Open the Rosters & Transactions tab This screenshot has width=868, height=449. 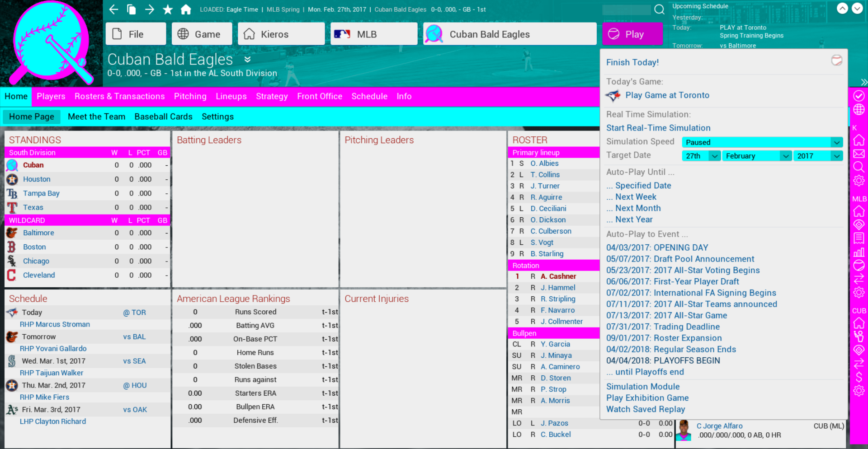(x=120, y=96)
